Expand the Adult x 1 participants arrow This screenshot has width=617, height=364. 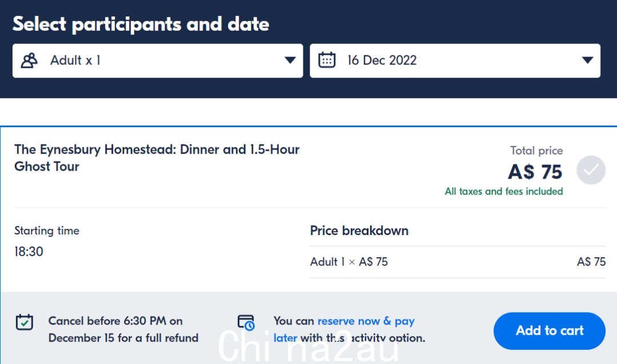pyautogui.click(x=290, y=60)
